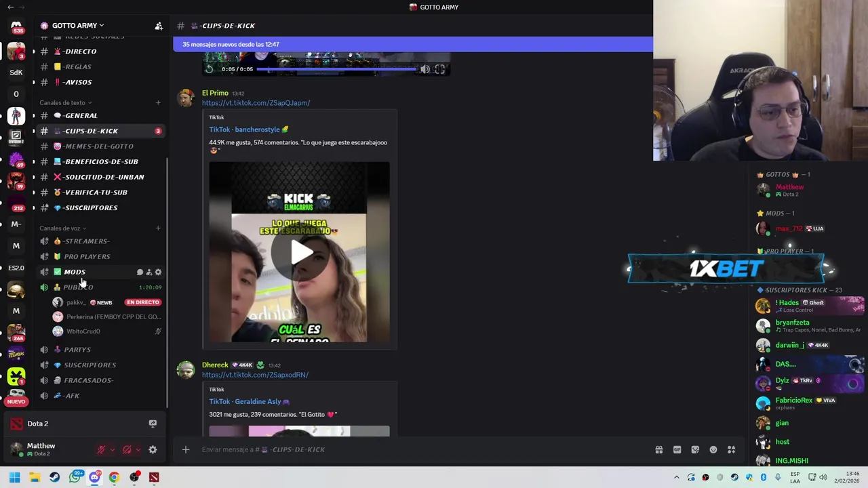This screenshot has width=868, height=488.
Task: Open the gift Nitro icon
Action: point(658,449)
